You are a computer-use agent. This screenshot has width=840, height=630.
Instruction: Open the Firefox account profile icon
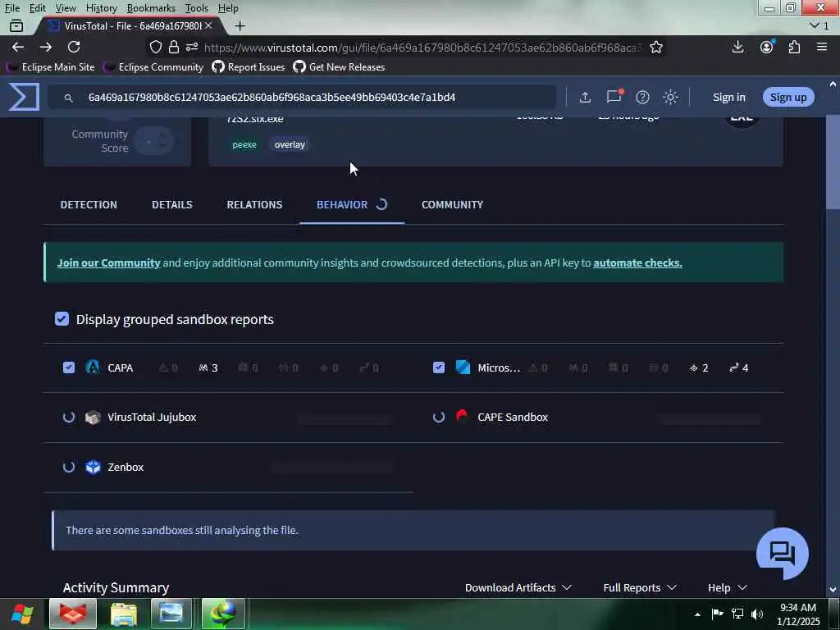click(767, 47)
